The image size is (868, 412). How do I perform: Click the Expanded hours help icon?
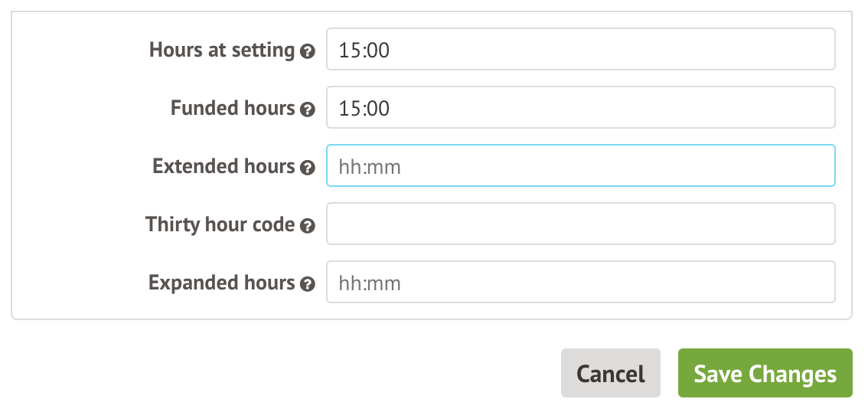pos(308,284)
